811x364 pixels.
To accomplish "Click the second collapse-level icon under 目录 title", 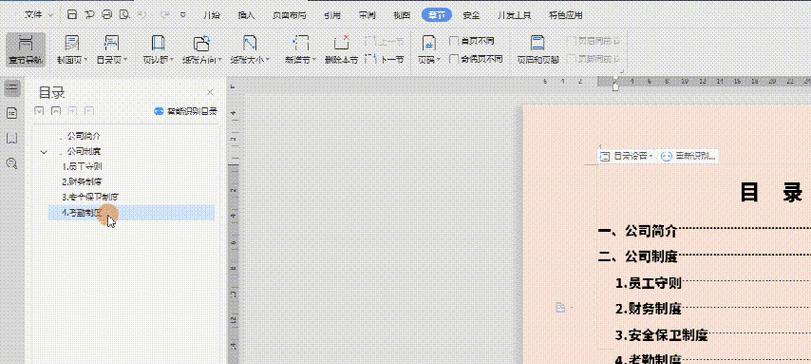I will (x=56, y=111).
